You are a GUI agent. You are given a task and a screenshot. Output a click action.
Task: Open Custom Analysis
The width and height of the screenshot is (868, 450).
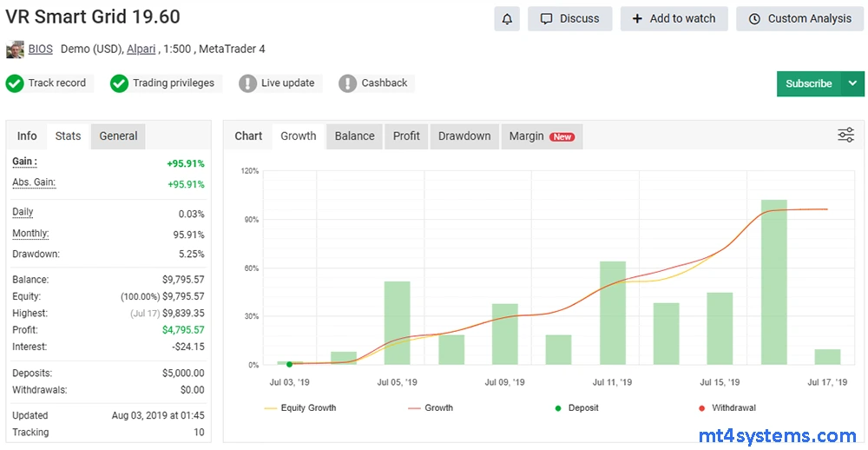click(x=799, y=18)
